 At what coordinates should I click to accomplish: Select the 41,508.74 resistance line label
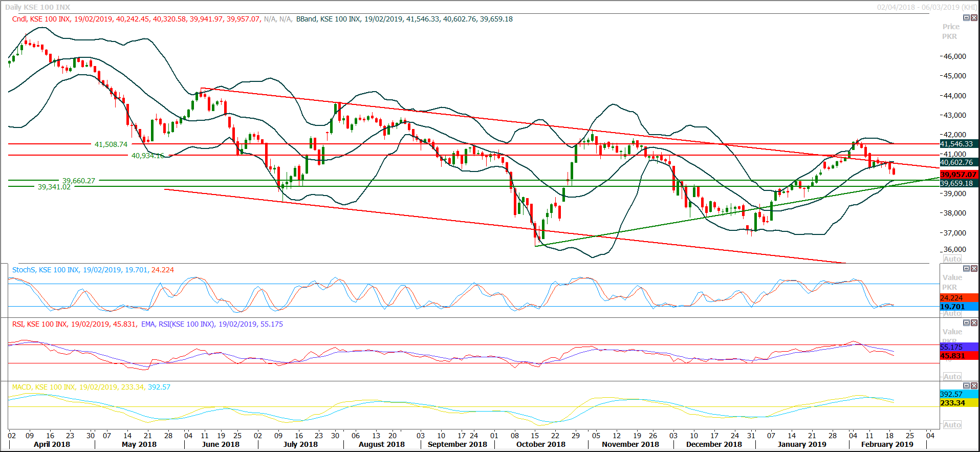(111, 145)
